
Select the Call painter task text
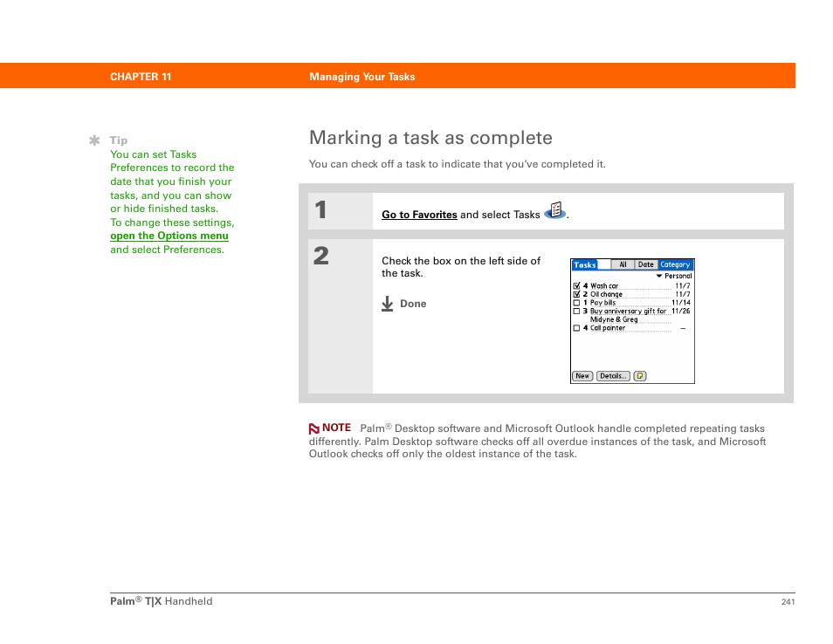[608, 328]
